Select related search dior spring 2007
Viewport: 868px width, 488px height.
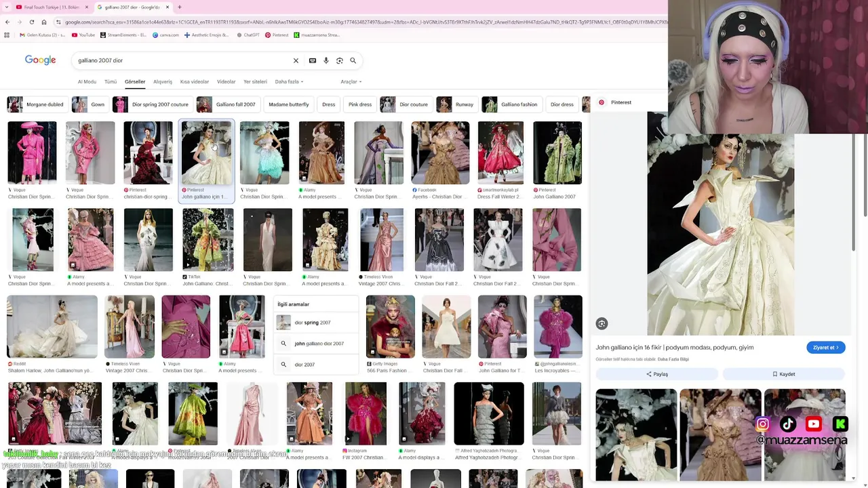[316, 323]
